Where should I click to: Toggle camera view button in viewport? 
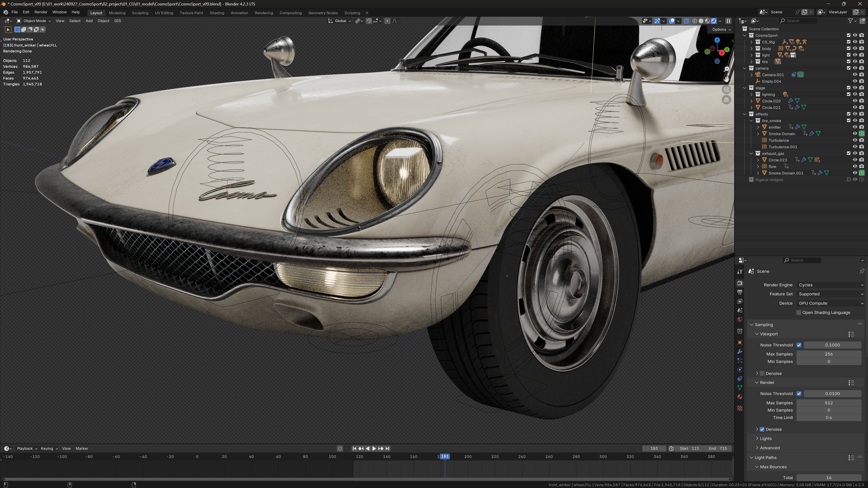[x=726, y=90]
